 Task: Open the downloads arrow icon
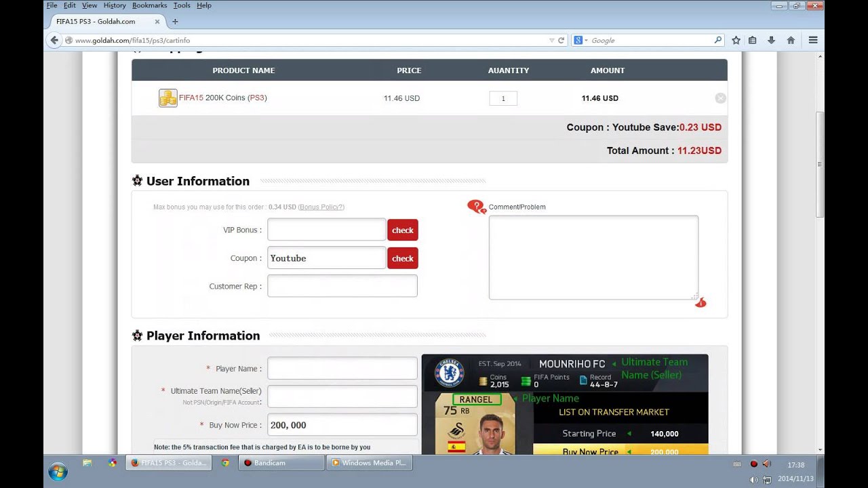click(x=772, y=40)
